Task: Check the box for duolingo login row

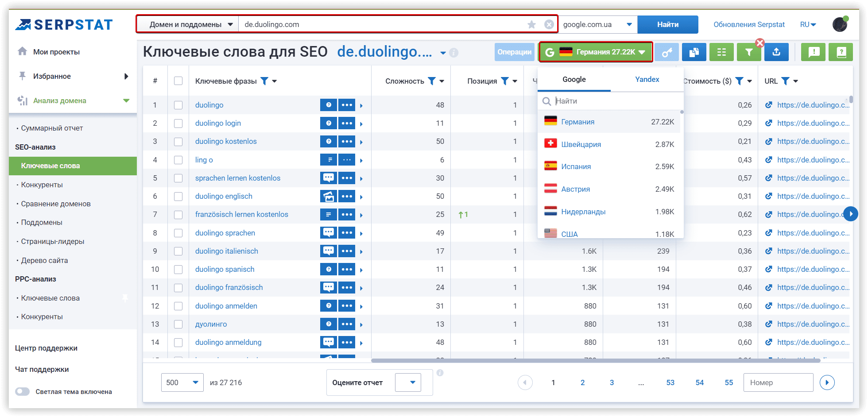Action: 178,123
